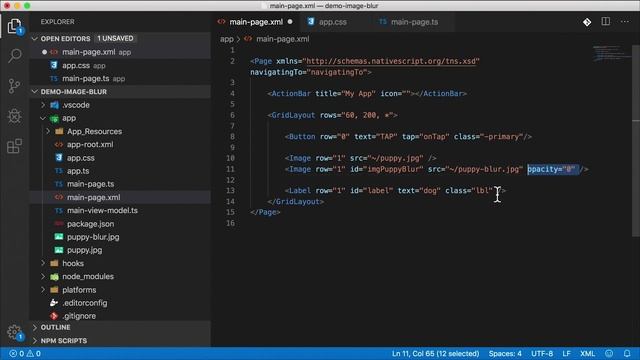This screenshot has width=640, height=360.
Task: Open the Manage gear icon
Action: pos(15,332)
